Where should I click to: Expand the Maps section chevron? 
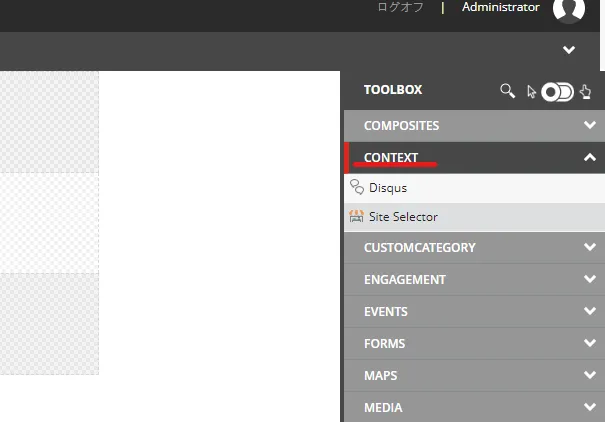click(x=590, y=375)
